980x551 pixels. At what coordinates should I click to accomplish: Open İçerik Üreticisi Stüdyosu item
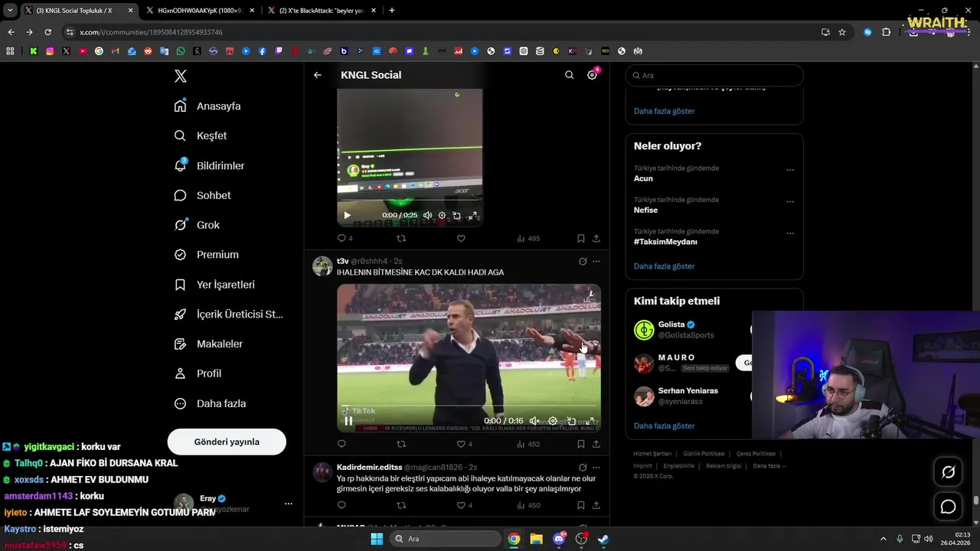coord(228,314)
